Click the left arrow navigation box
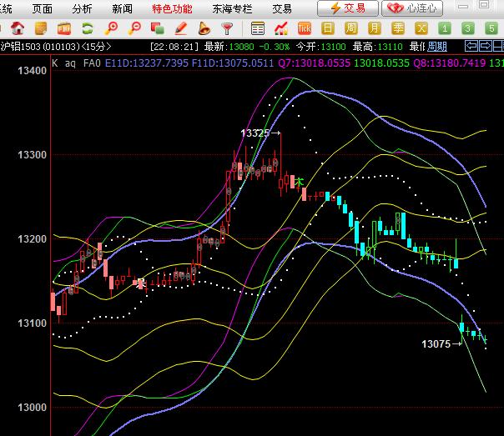Viewport: 504px width, 436px height. click(471, 46)
